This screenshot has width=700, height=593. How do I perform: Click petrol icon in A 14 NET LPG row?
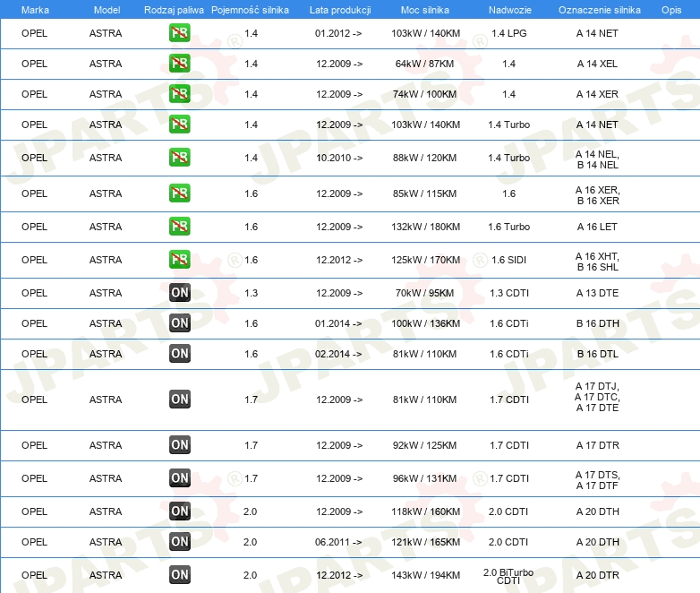click(179, 33)
